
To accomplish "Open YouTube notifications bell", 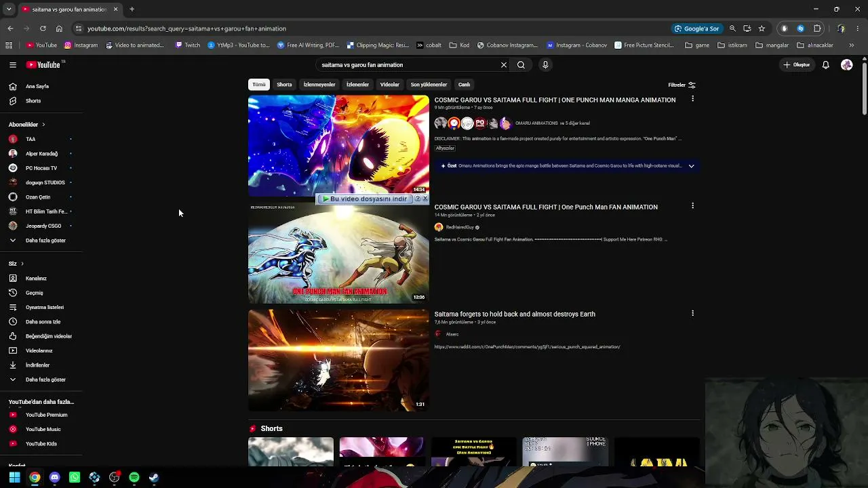I will (826, 65).
